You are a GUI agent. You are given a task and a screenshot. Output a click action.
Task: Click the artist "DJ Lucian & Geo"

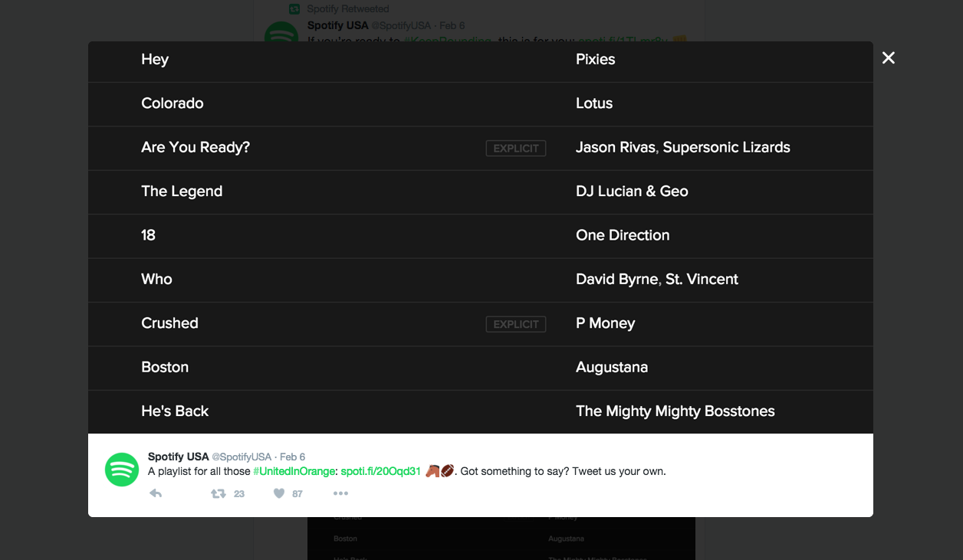point(632,192)
